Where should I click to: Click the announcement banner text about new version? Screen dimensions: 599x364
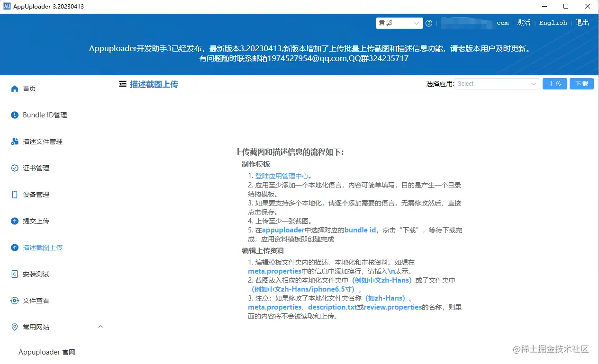coord(309,49)
